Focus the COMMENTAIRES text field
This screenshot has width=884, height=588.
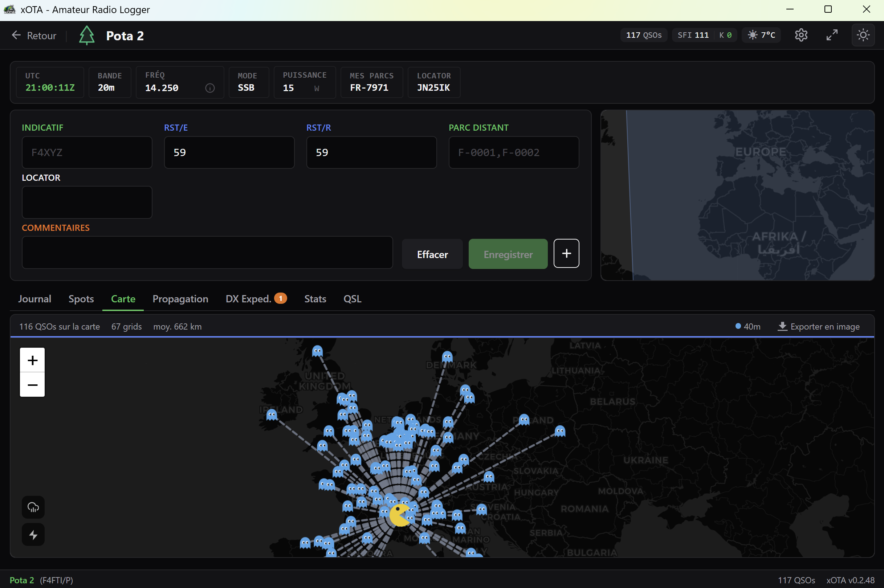click(x=207, y=252)
